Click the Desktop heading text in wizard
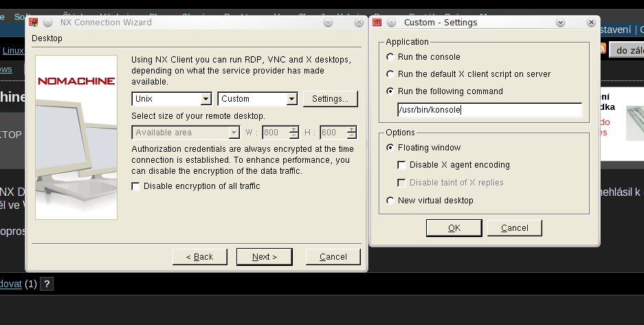This screenshot has width=644, height=325. click(47, 38)
